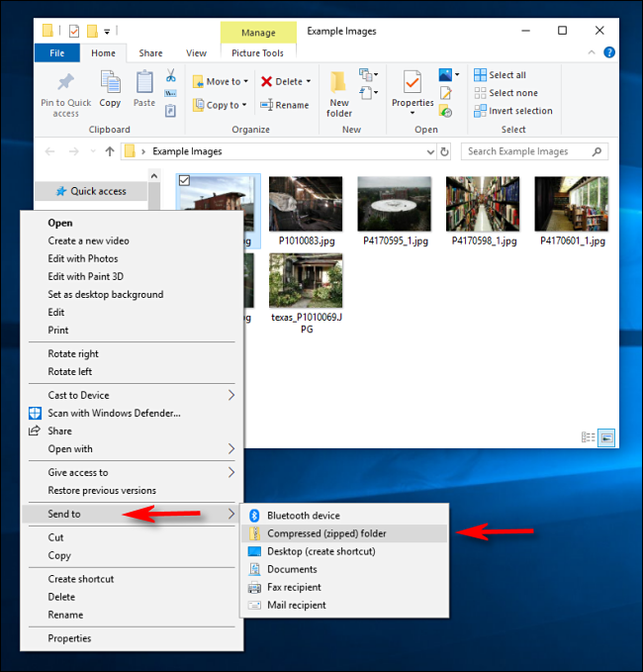This screenshot has width=643, height=672.
Task: Create a folder with the New folder icon
Action: coord(339,83)
